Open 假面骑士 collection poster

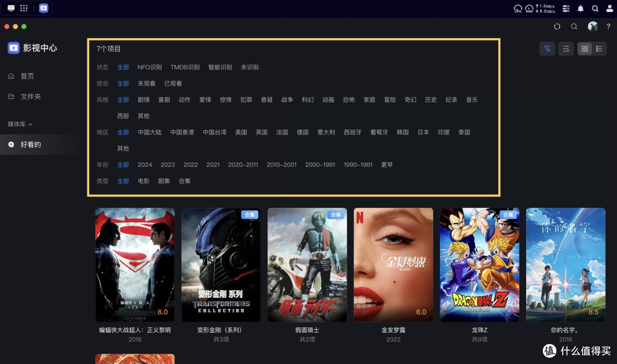coord(307,265)
